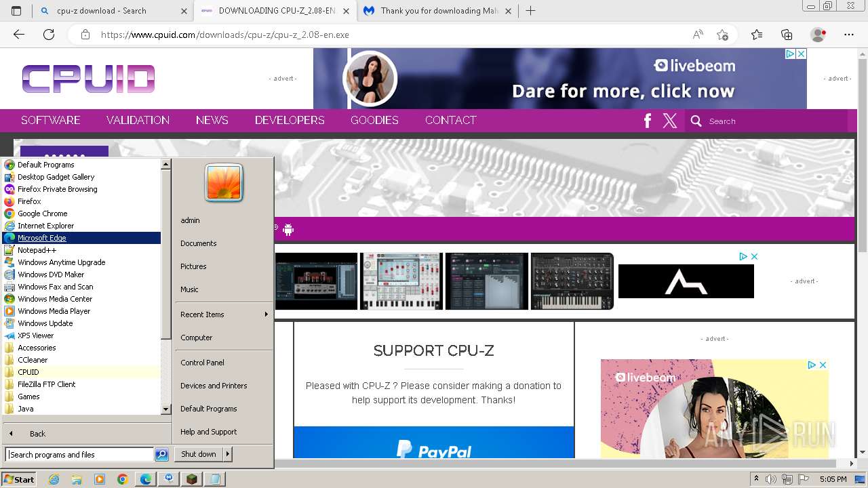Click Back in the Start menu
This screenshot has height=488, width=868.
pyautogui.click(x=37, y=434)
